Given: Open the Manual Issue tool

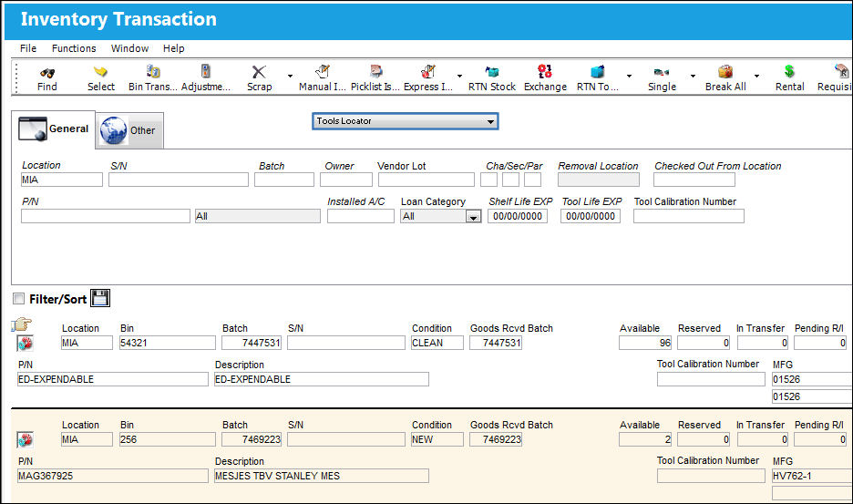Looking at the screenshot, I should 323,71.
